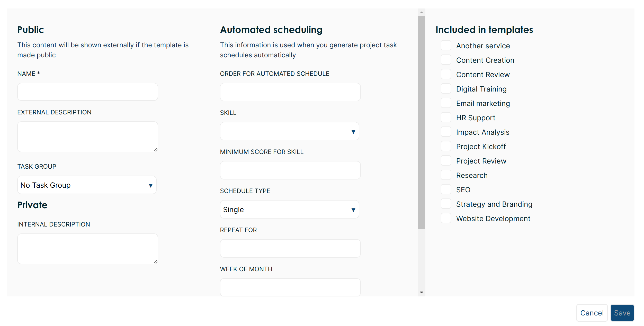
Task: Click the Save button
Action: 622,313
